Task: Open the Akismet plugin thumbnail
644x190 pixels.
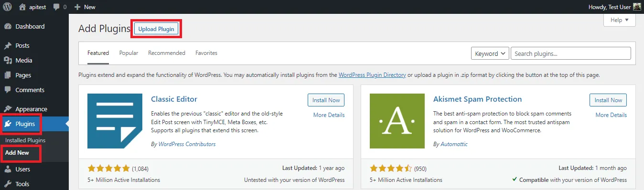Action: coord(397,121)
